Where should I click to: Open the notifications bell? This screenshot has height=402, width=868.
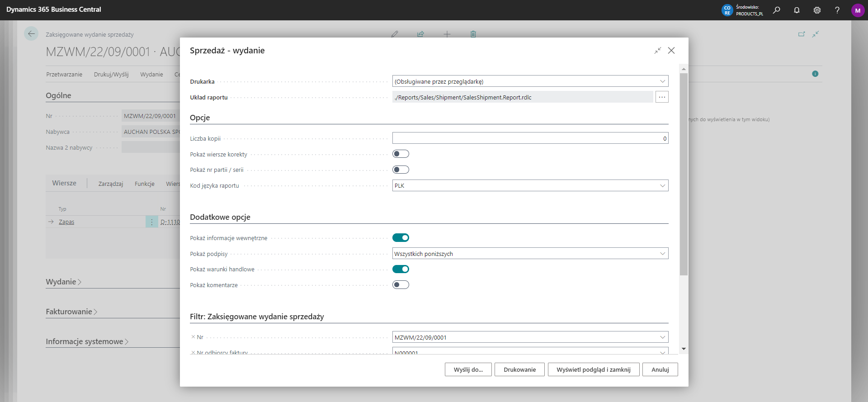797,10
